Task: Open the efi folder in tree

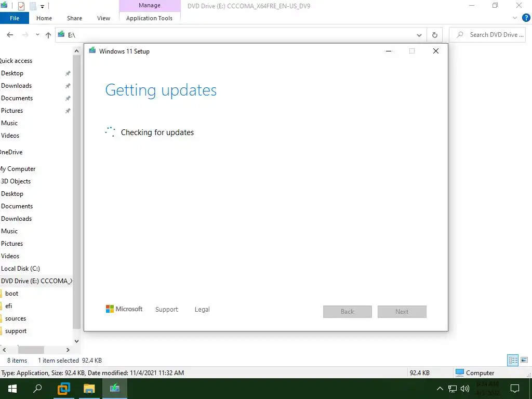Action: pyautogui.click(x=8, y=306)
